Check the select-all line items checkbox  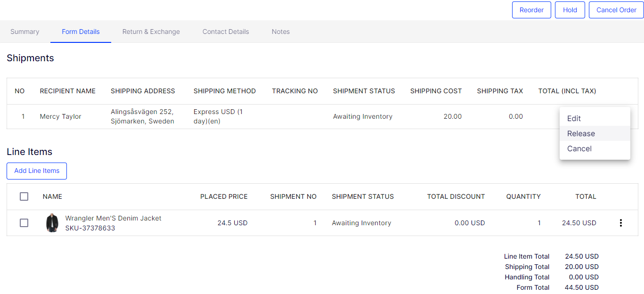24,196
